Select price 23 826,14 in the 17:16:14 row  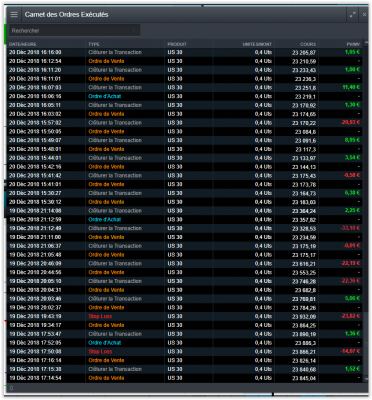(x=304, y=360)
